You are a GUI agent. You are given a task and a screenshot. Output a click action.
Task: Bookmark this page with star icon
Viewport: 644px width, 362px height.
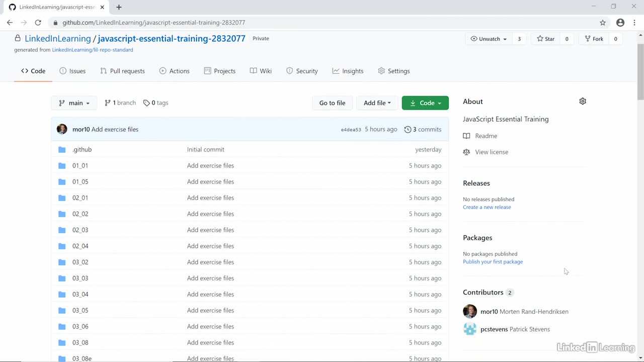(x=603, y=23)
